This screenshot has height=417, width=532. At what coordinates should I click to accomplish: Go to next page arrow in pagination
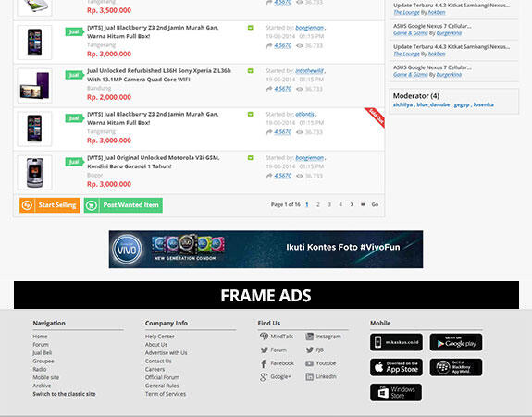click(352, 204)
